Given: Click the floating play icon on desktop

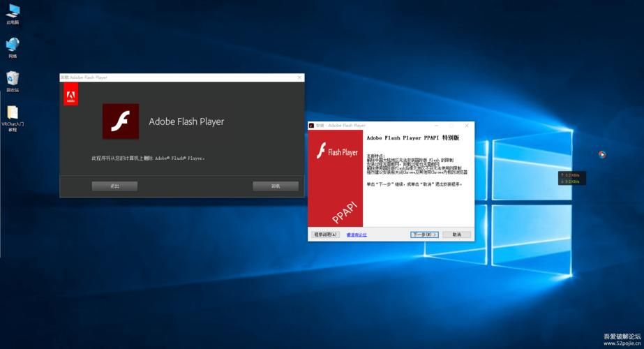Looking at the screenshot, I should [x=602, y=154].
